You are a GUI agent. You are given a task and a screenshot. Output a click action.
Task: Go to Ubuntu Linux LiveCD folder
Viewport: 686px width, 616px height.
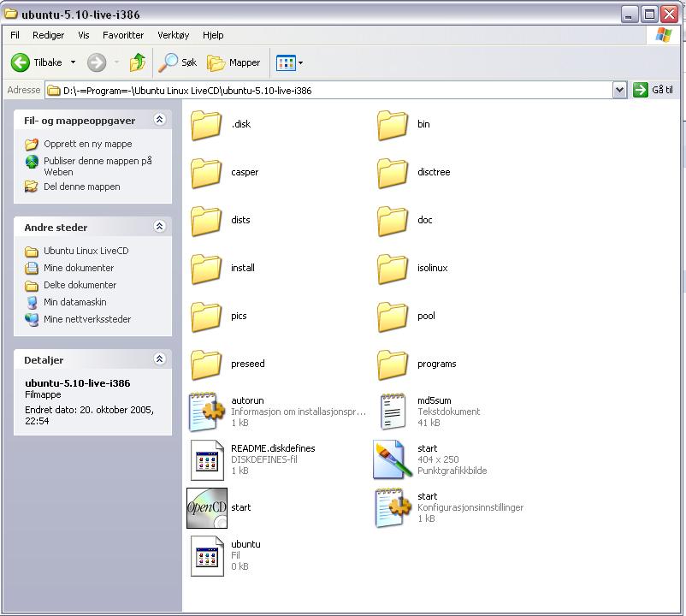coord(77,252)
